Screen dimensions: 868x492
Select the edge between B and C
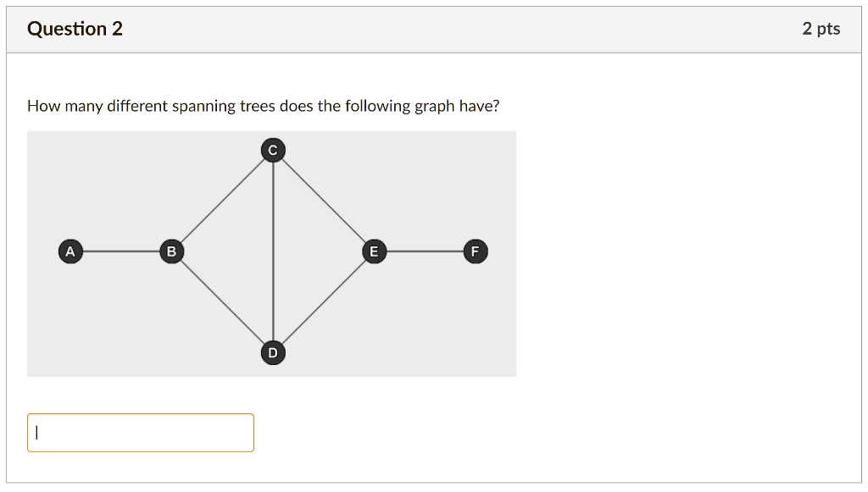click(220, 201)
